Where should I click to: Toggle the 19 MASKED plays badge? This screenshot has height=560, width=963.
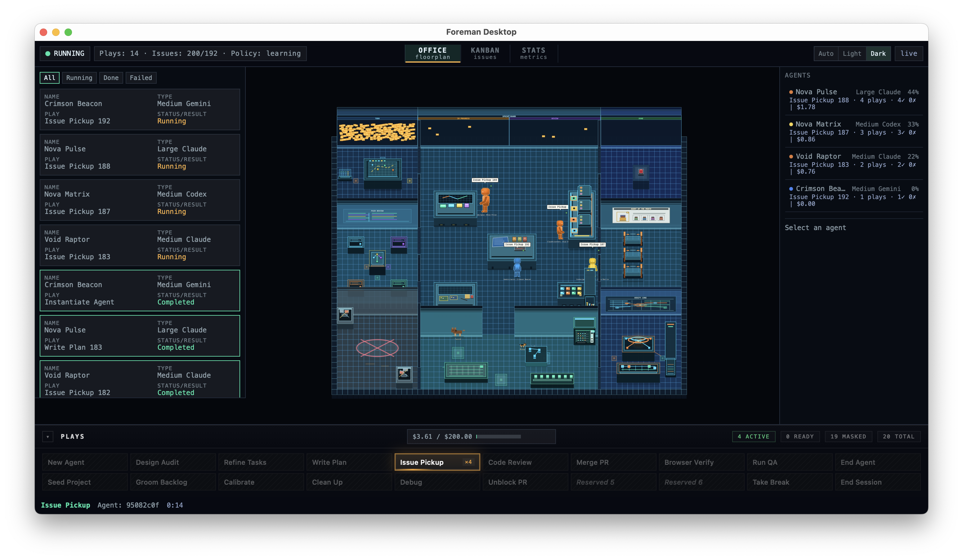tap(848, 436)
